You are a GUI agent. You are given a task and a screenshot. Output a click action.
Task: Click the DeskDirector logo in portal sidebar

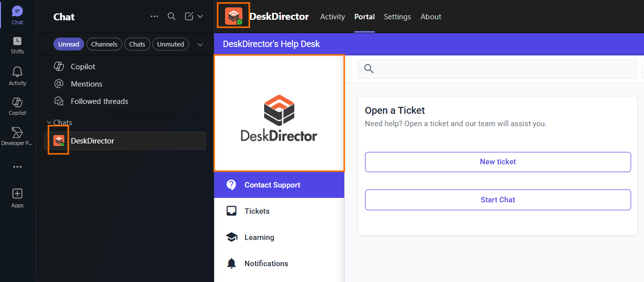(x=279, y=118)
